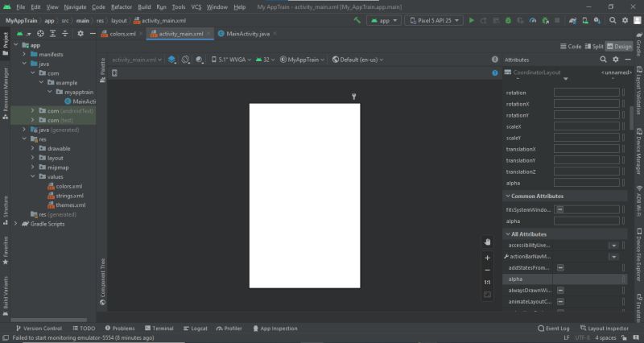
Task: Open the Logcat tool window
Action: click(x=196, y=329)
